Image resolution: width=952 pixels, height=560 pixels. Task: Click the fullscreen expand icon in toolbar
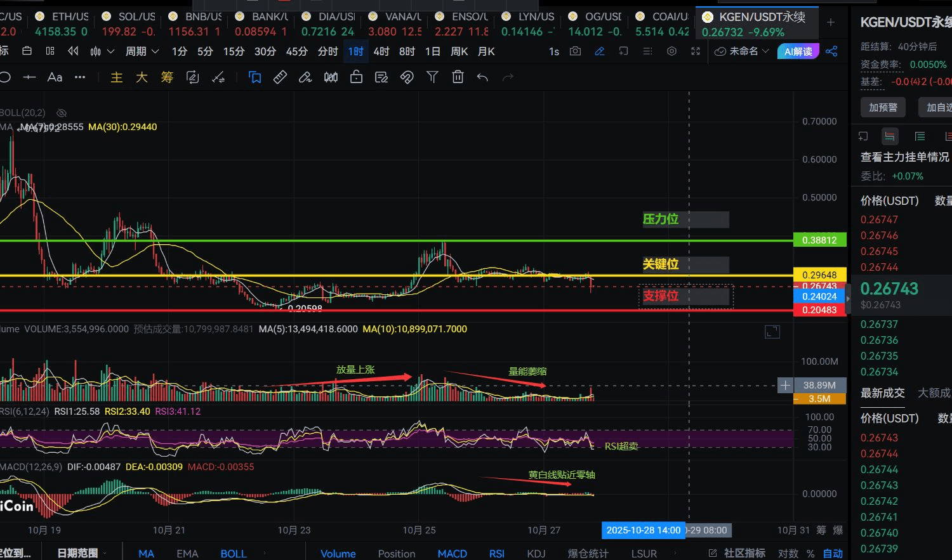[696, 51]
